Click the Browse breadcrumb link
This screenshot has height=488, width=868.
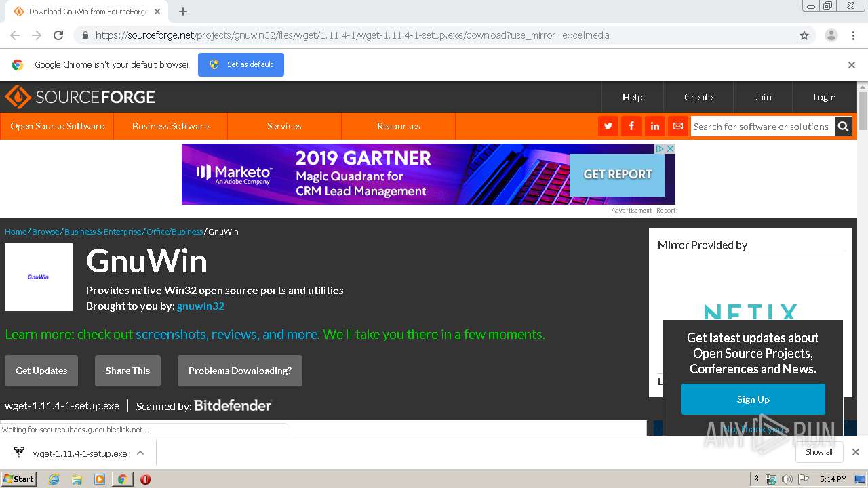45,232
